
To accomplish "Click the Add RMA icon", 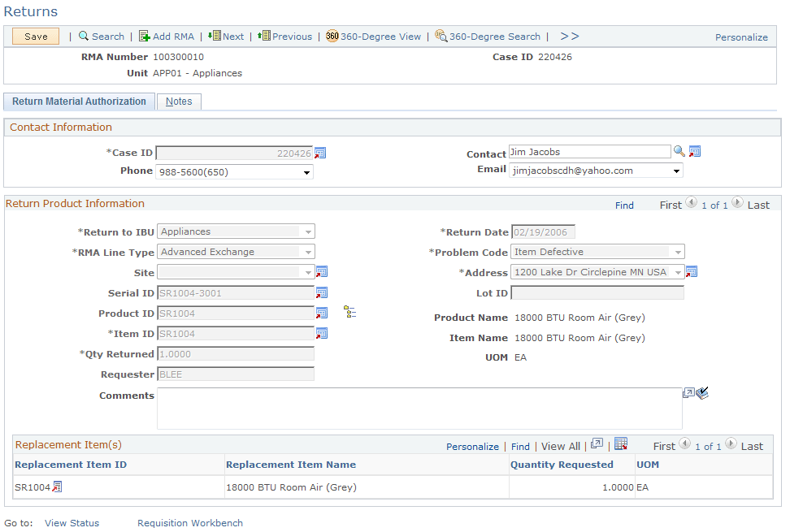I will point(143,36).
